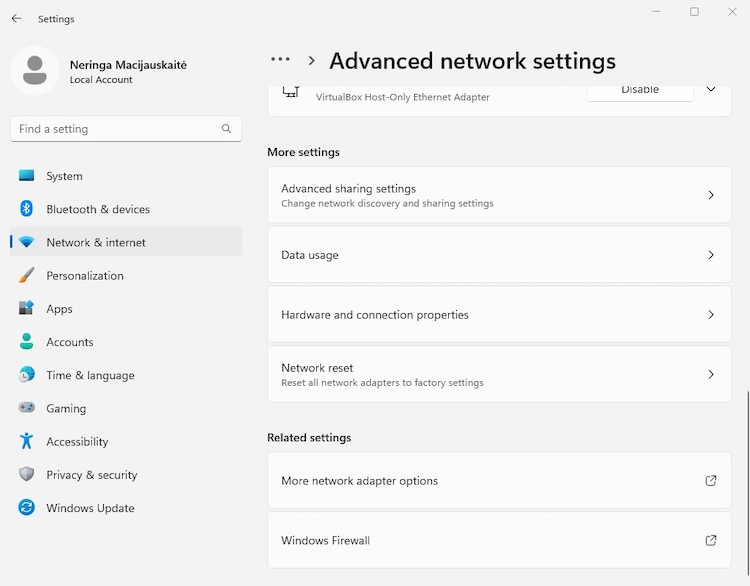Viewport: 750px width, 586px height.
Task: Select Network & internet in sidebar
Action: [126, 242]
